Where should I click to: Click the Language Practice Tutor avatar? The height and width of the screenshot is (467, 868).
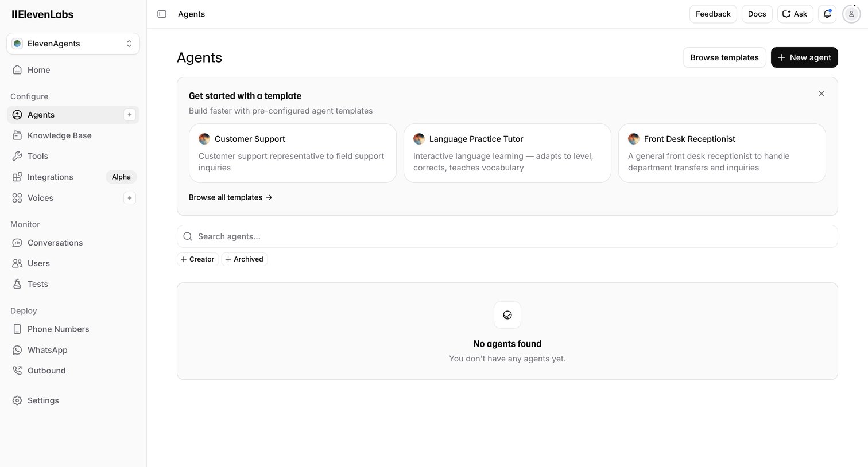419,139
